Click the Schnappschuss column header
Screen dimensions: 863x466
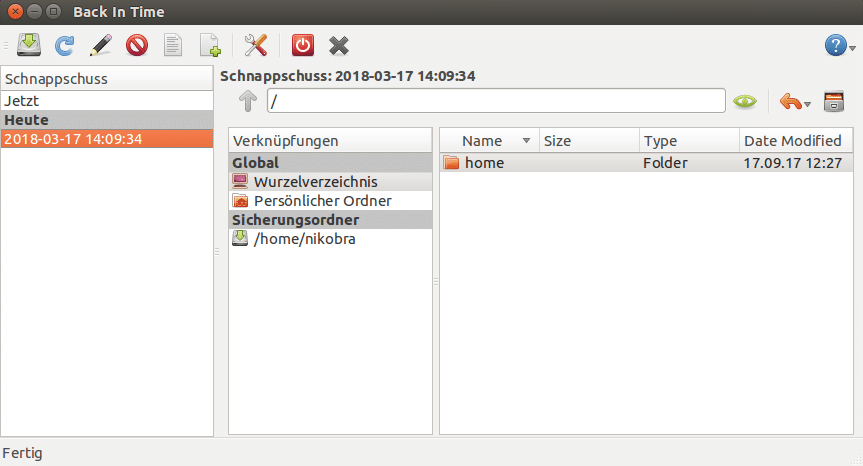pos(107,79)
